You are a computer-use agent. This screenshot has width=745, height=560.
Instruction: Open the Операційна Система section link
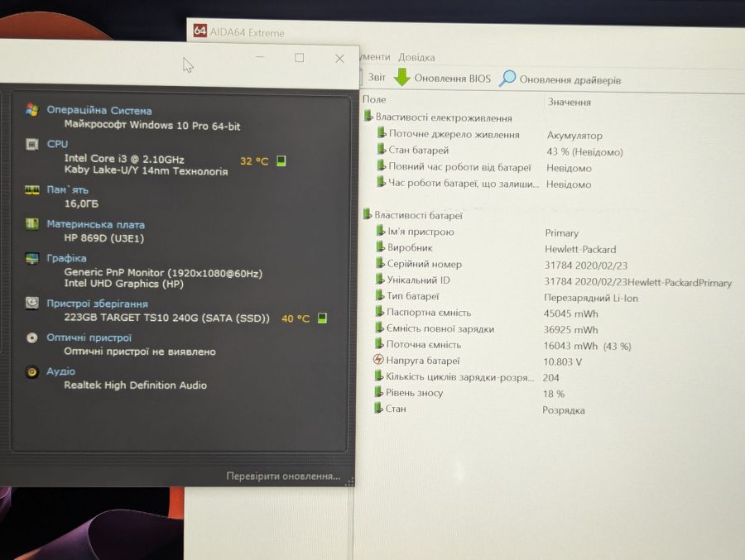(x=99, y=110)
